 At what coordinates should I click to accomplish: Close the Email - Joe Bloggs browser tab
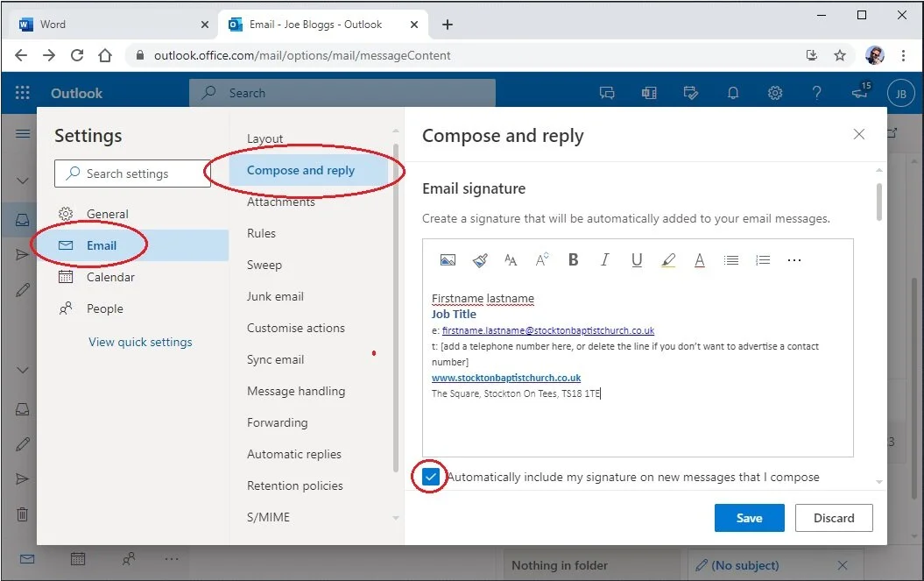[414, 25]
